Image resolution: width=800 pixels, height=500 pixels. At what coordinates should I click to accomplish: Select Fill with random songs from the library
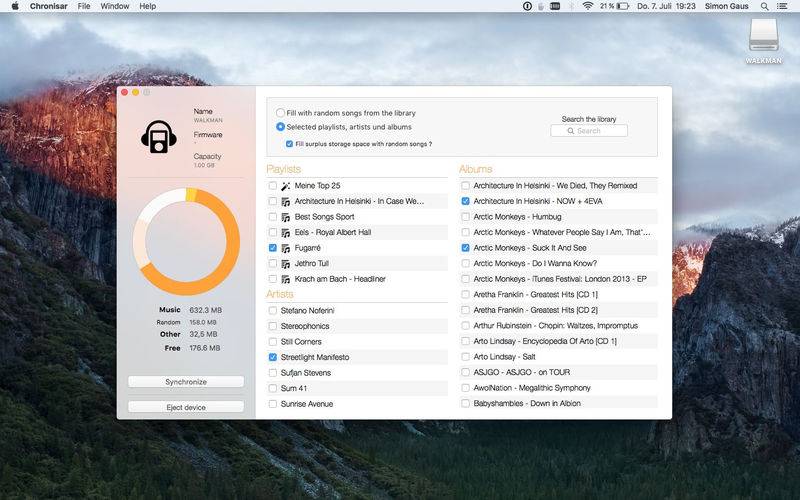(x=280, y=113)
